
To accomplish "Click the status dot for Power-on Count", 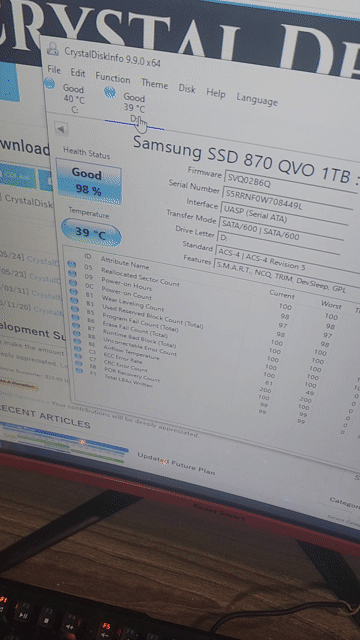I will [x=73, y=282].
